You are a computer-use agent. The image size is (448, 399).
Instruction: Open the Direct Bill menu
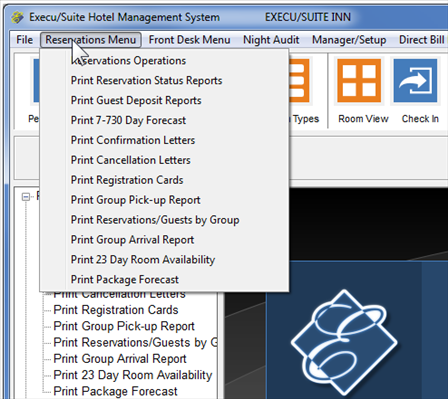pyautogui.click(x=421, y=40)
